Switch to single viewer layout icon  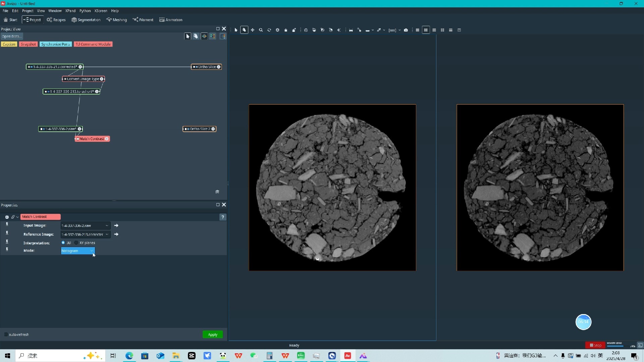click(418, 30)
